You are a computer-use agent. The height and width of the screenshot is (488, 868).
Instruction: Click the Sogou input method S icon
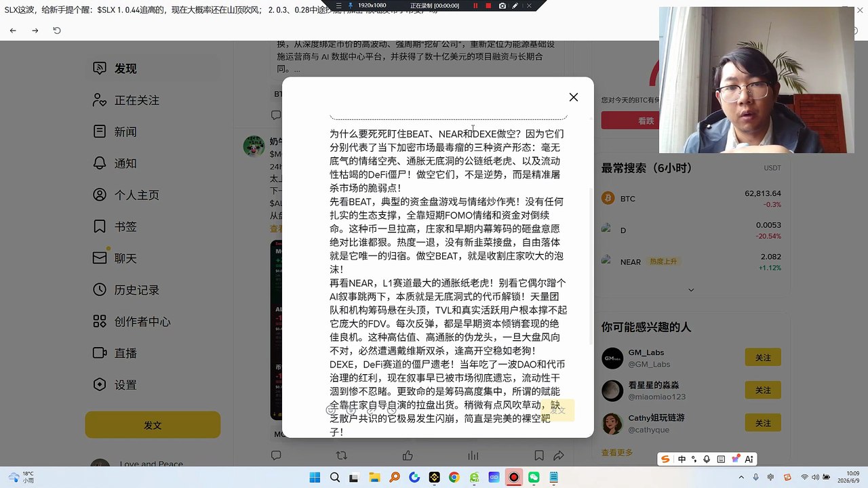[666, 459]
